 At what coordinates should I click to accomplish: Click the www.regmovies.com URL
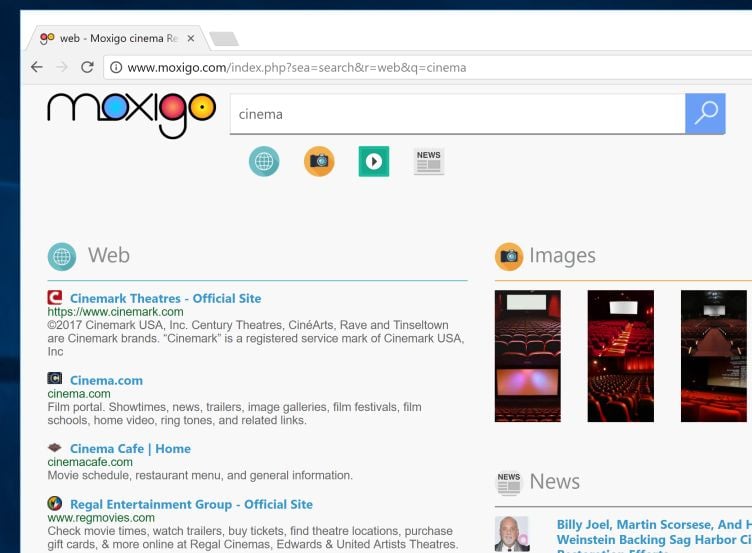(101, 518)
